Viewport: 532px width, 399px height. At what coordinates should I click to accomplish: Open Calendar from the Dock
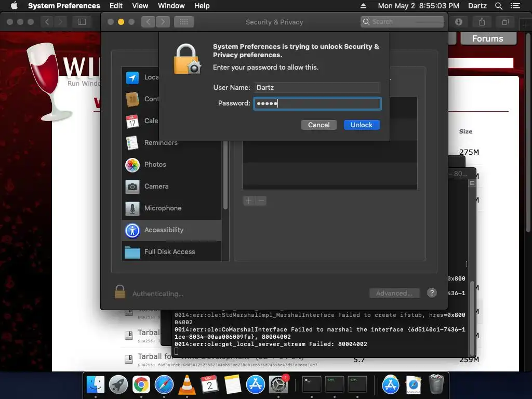coord(209,384)
